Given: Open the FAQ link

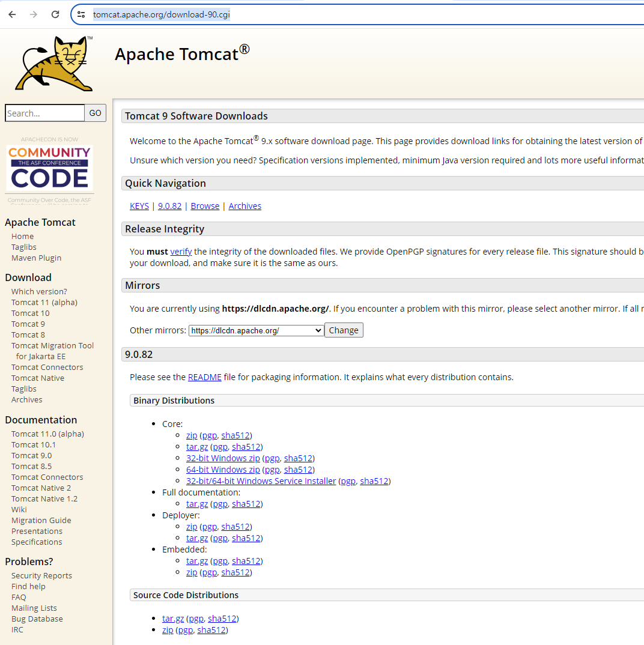Looking at the screenshot, I should 19,597.
